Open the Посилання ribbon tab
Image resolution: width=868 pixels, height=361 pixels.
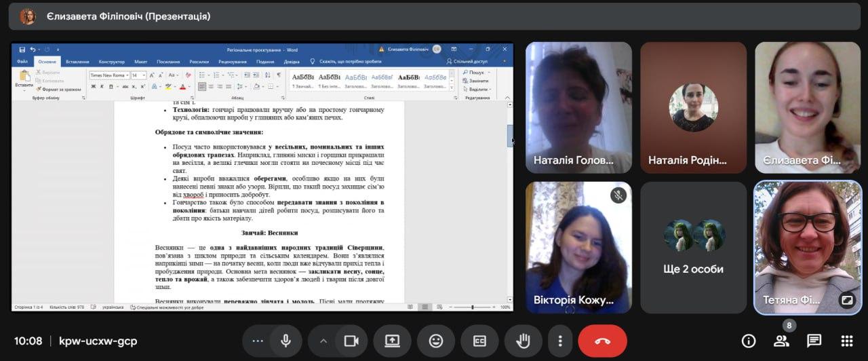tap(168, 61)
